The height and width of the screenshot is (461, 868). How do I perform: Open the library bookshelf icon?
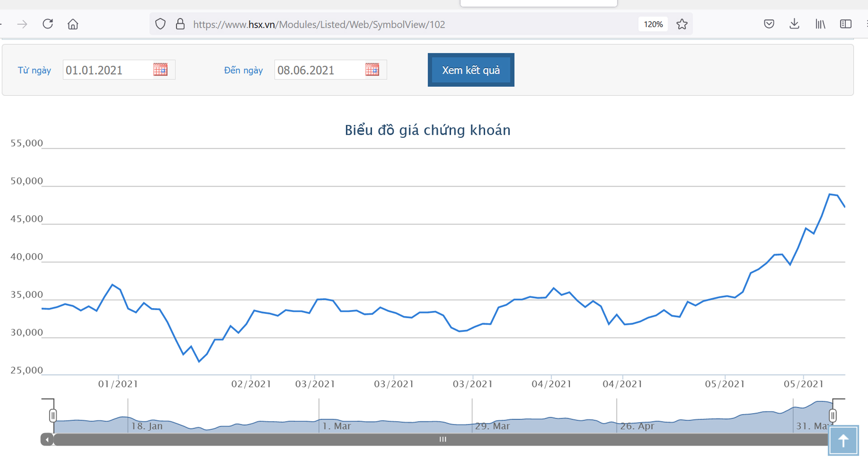pyautogui.click(x=820, y=24)
